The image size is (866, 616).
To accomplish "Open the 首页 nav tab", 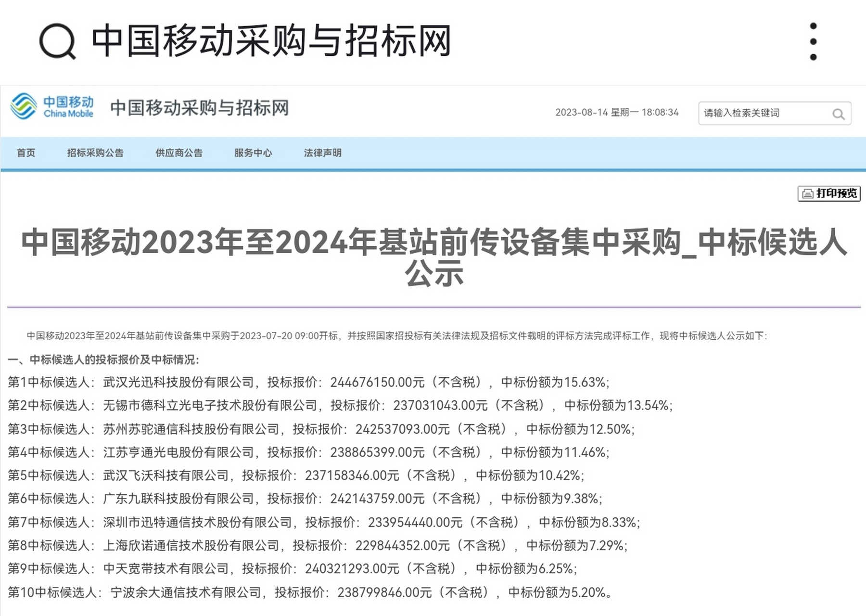I will click(x=26, y=153).
